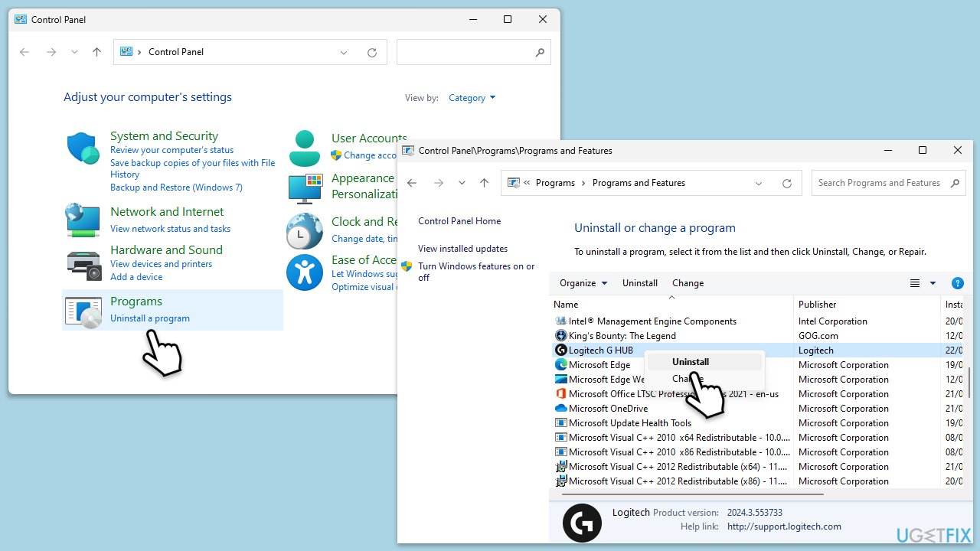Open help with the blue question mark icon
This screenshot has width=980, height=551.
pos(957,283)
